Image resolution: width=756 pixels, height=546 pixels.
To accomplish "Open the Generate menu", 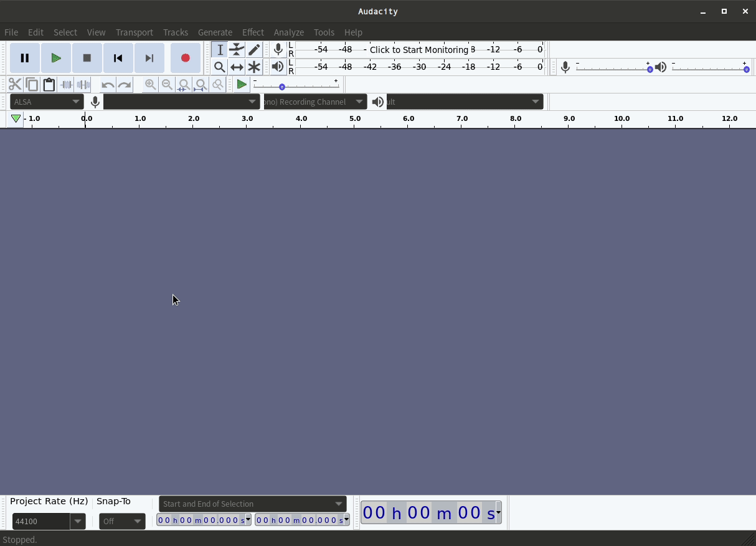I will pyautogui.click(x=215, y=32).
